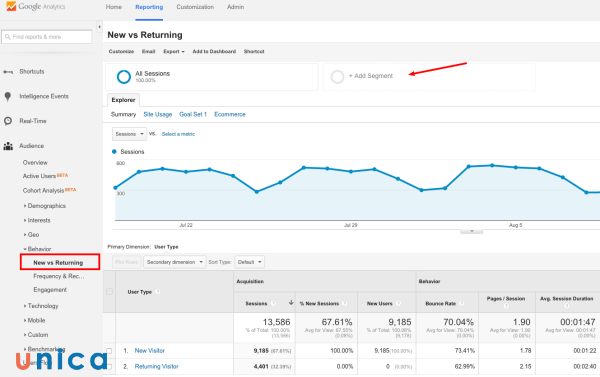
Task: Click the Real-Time clock icon
Action: click(8, 121)
